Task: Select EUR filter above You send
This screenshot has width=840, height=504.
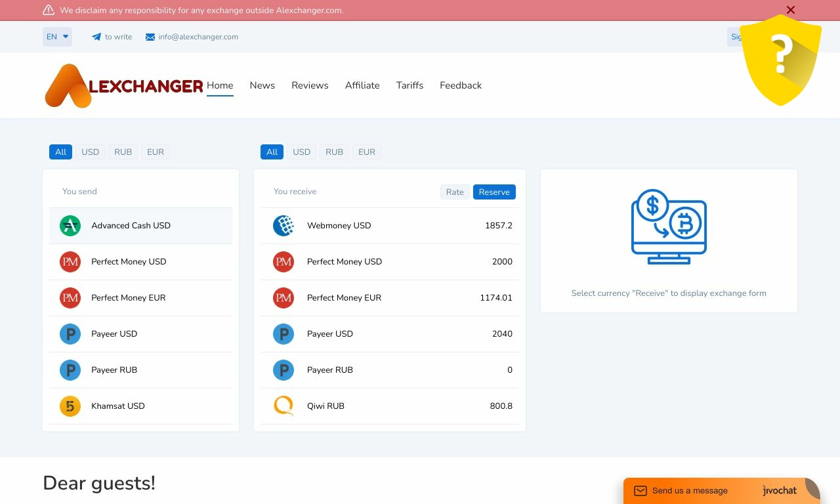Action: click(x=156, y=152)
